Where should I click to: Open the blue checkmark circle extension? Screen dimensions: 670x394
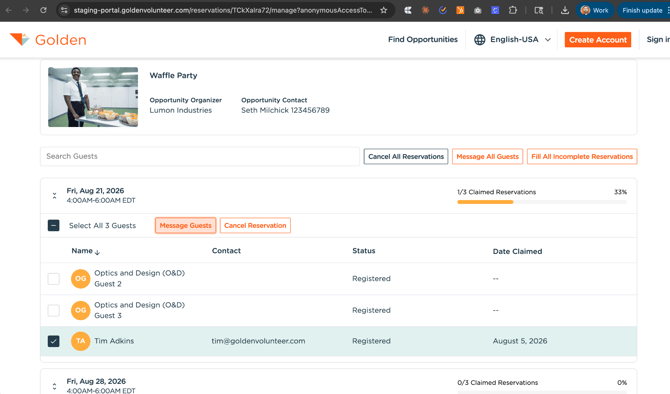click(x=443, y=10)
